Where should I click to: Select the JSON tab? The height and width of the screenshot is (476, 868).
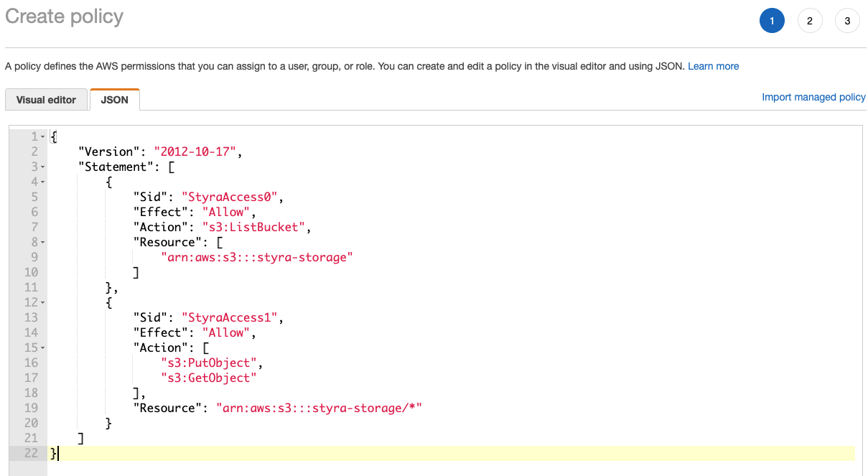click(x=115, y=100)
